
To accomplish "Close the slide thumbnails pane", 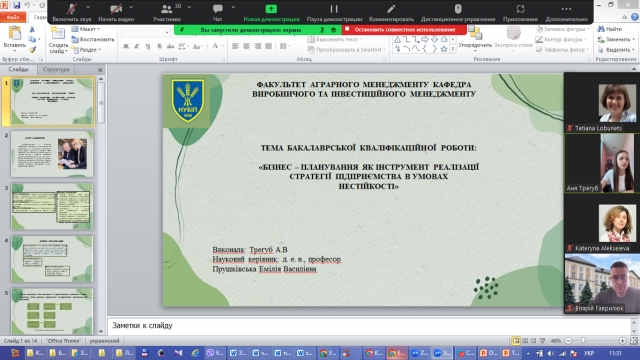I will [x=100, y=70].
